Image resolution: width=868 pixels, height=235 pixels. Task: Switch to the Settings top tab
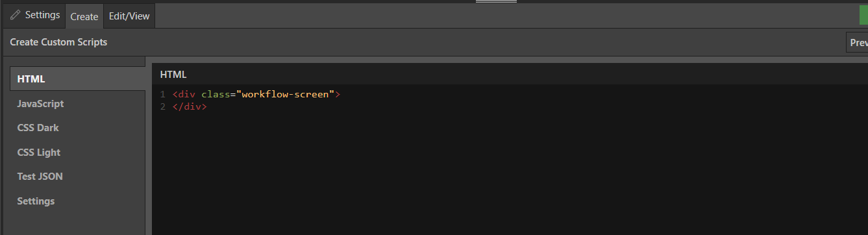click(x=35, y=15)
